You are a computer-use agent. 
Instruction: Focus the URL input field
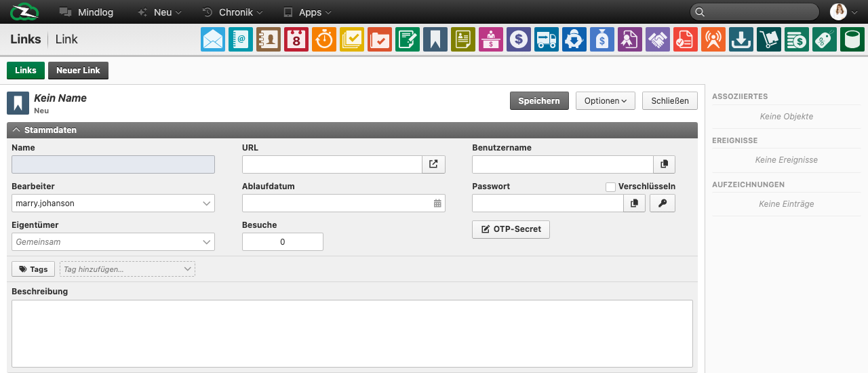[x=332, y=164]
